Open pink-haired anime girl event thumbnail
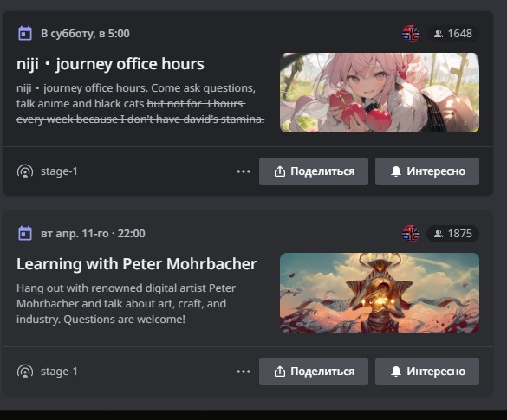Image resolution: width=507 pixels, height=420 pixels. coord(380,93)
